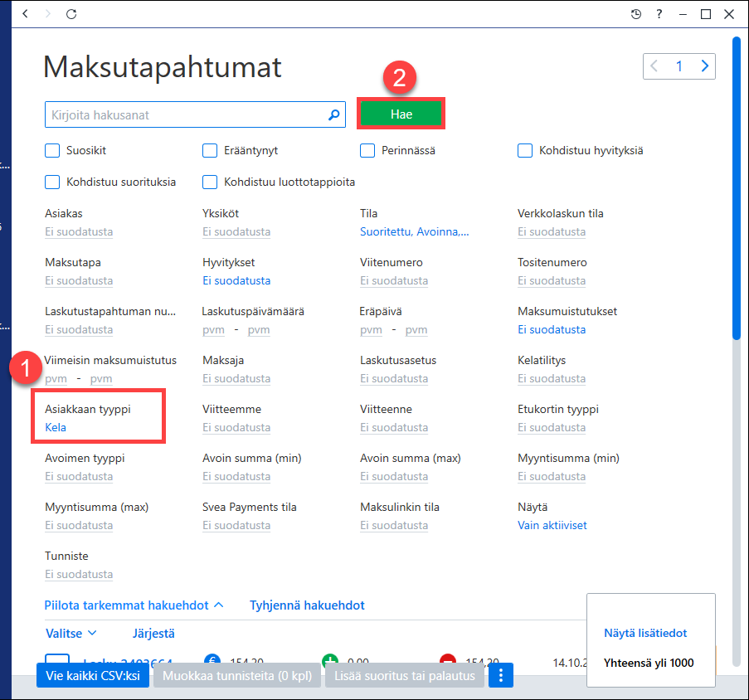The height and width of the screenshot is (700, 749).
Task: Open the Kelatilitys filter
Action: tap(552, 378)
